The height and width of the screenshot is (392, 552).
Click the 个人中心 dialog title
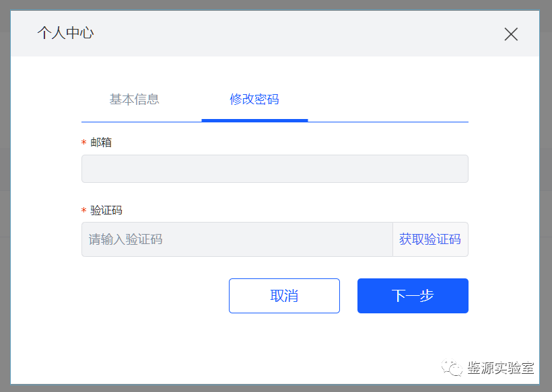65,33
